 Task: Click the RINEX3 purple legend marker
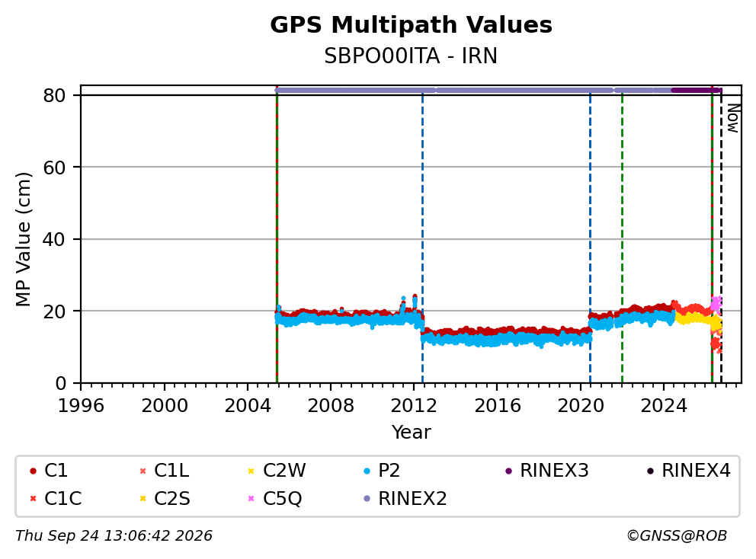[x=508, y=471]
